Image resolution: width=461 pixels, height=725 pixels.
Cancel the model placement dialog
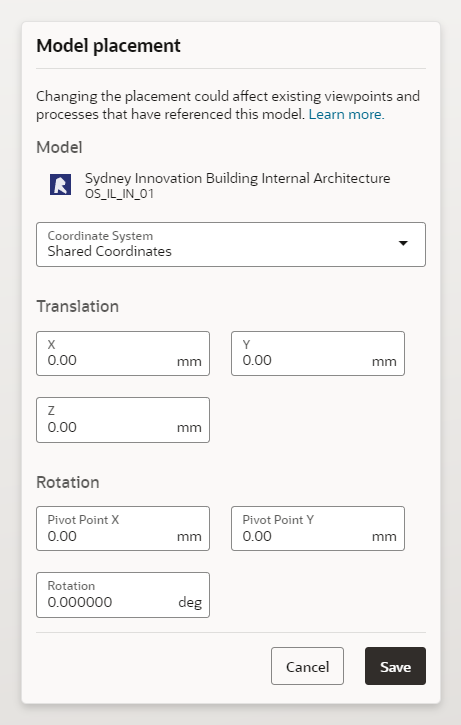307,666
